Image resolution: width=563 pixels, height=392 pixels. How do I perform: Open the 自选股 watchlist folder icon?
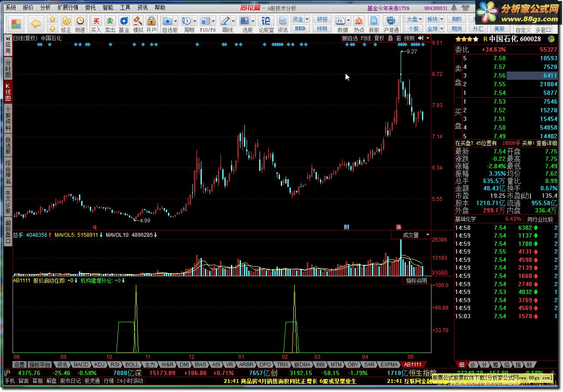(x=167, y=21)
